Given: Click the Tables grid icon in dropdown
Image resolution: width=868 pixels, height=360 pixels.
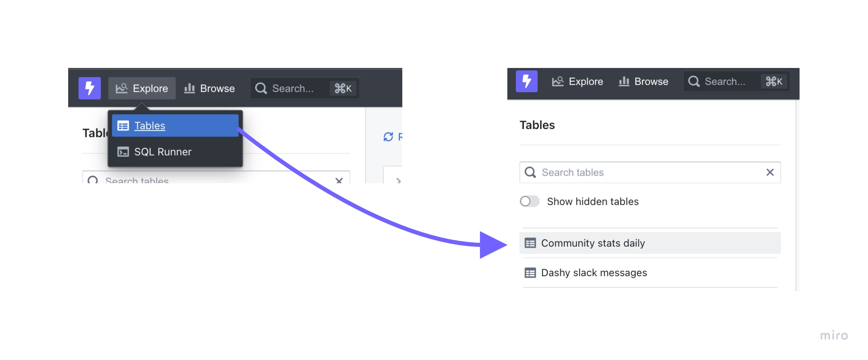Looking at the screenshot, I should coord(123,126).
